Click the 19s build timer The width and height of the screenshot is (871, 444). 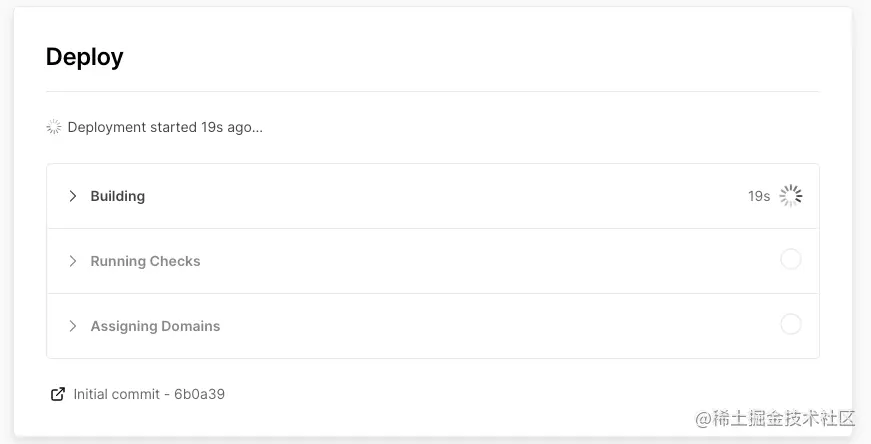tap(759, 196)
